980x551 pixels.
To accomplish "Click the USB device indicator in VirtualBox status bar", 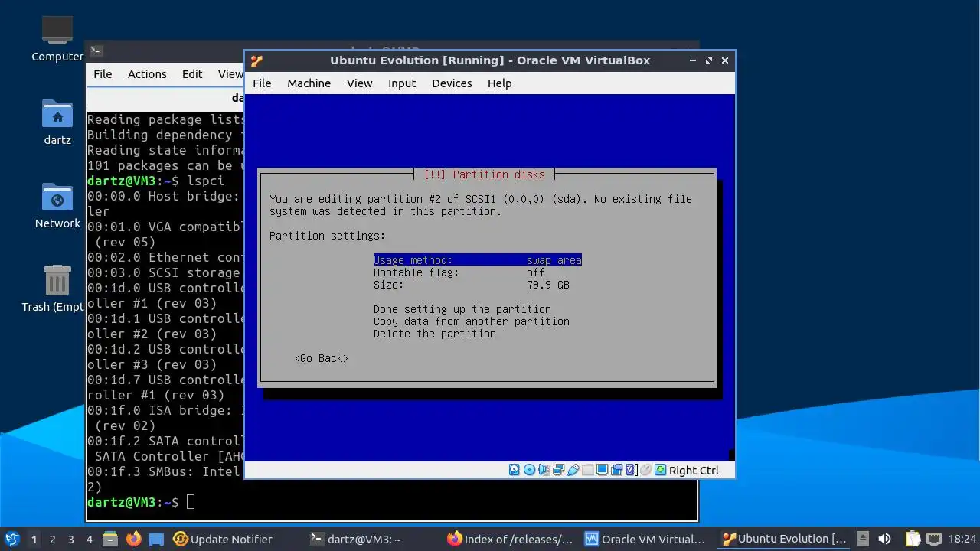I will tap(573, 470).
